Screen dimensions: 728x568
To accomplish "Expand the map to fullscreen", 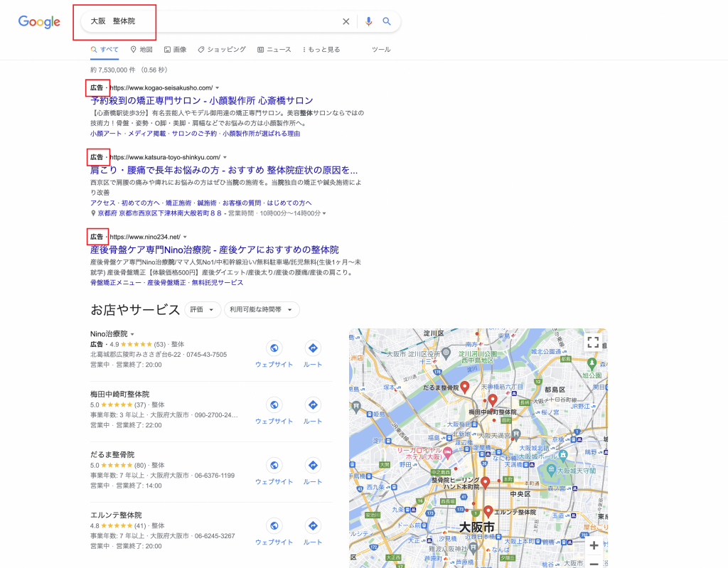I will (x=593, y=343).
